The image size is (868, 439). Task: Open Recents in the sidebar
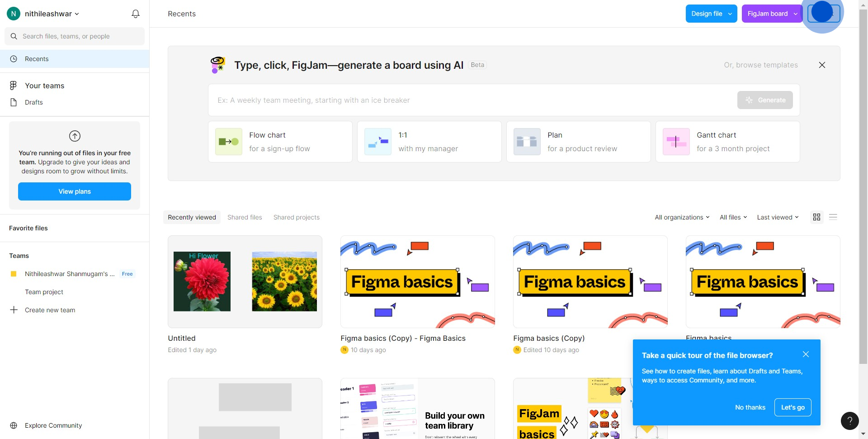point(75,59)
